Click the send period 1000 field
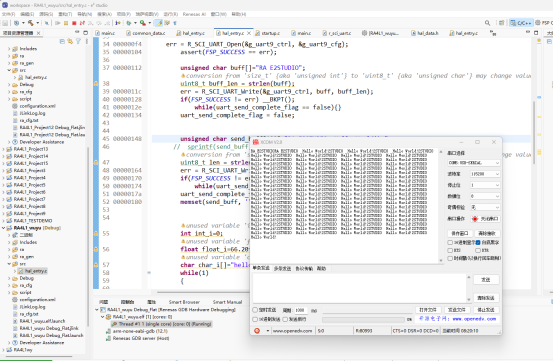The image size is (554, 361). 300,310
